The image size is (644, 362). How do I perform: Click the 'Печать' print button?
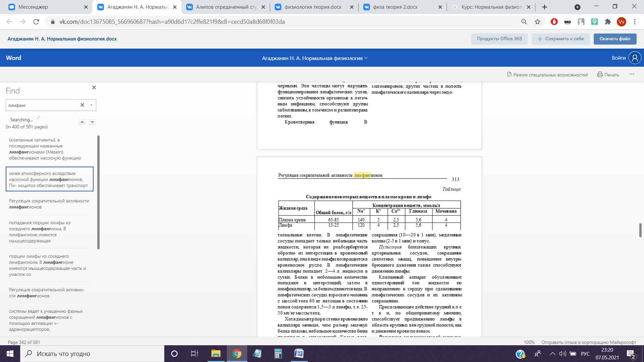point(608,75)
